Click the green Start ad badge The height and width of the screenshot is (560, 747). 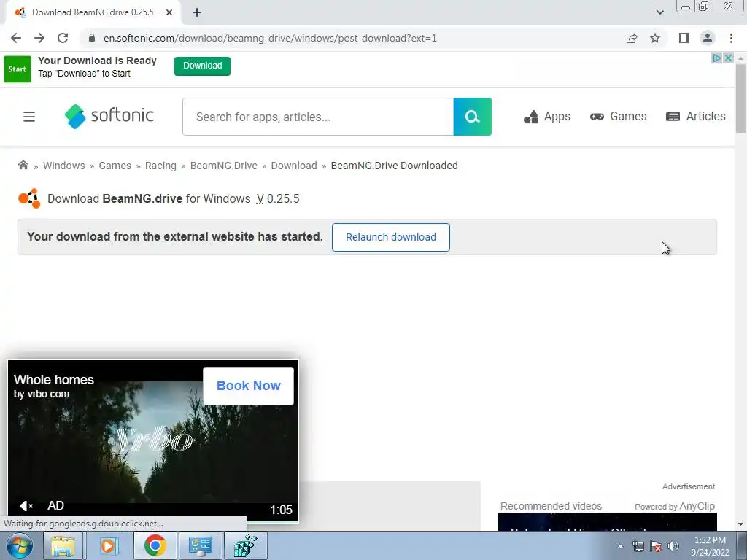tap(18, 69)
